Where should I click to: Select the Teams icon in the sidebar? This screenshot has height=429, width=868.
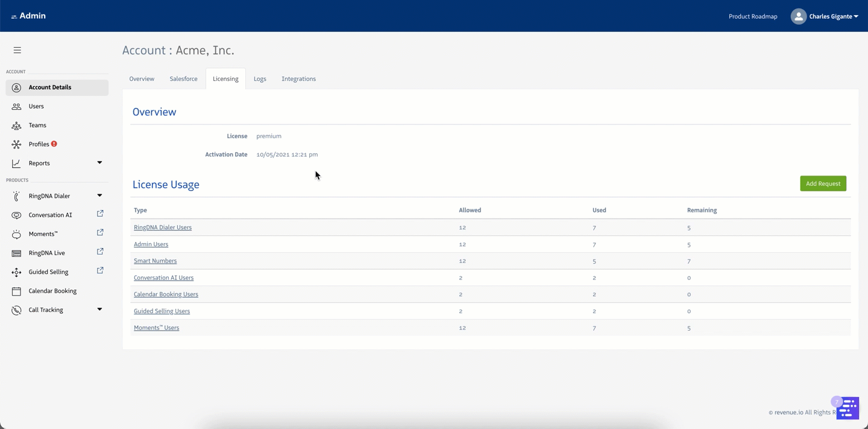click(x=16, y=125)
